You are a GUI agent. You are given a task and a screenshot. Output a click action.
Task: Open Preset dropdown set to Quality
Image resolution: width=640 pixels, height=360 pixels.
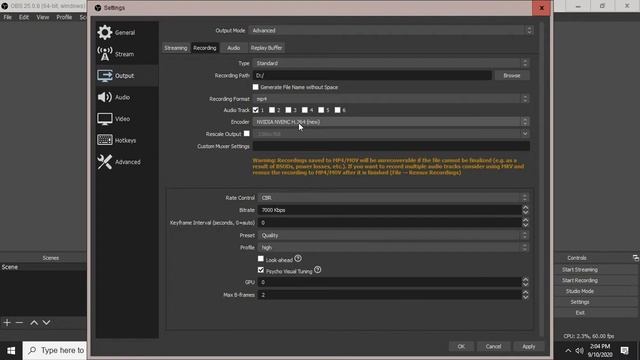pyautogui.click(x=393, y=235)
